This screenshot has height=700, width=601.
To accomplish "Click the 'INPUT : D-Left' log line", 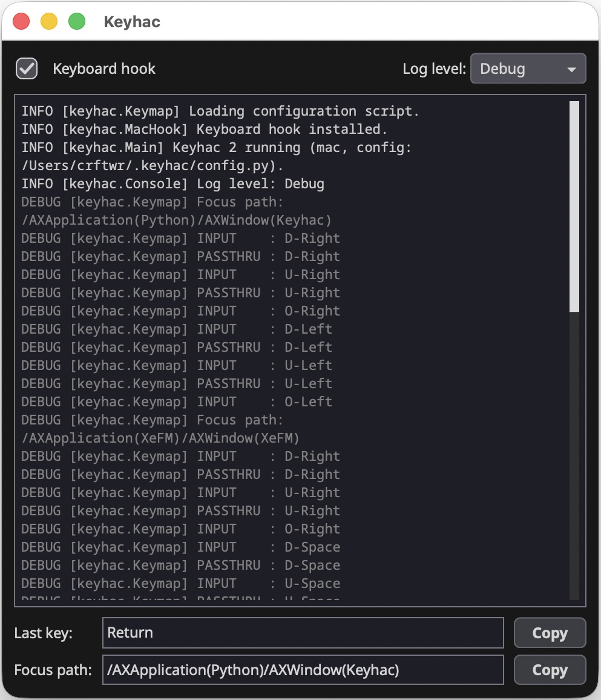I will click(x=177, y=329).
